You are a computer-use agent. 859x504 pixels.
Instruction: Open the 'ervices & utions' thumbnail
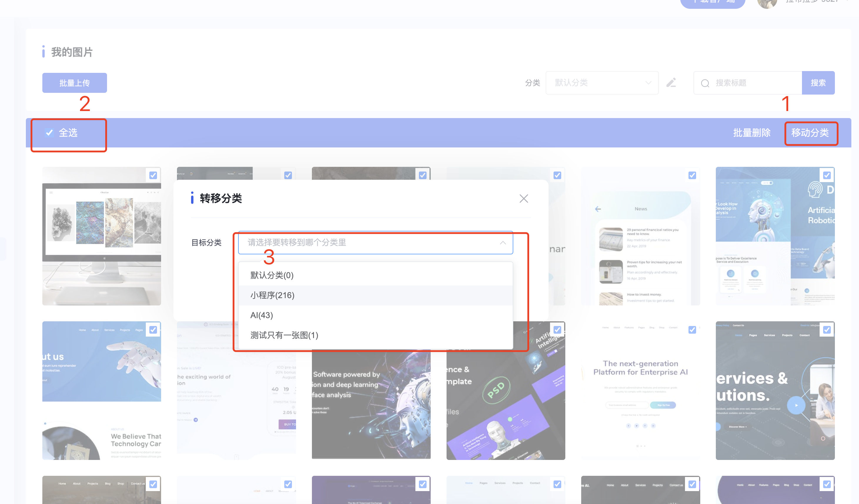[x=775, y=390]
